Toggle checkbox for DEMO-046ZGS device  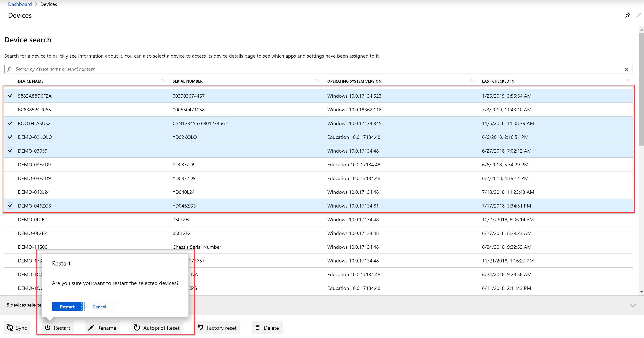tap(9, 206)
